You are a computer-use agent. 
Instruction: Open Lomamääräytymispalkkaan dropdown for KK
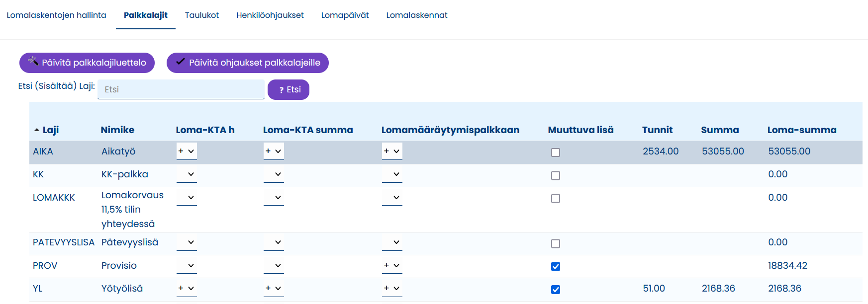coord(392,174)
